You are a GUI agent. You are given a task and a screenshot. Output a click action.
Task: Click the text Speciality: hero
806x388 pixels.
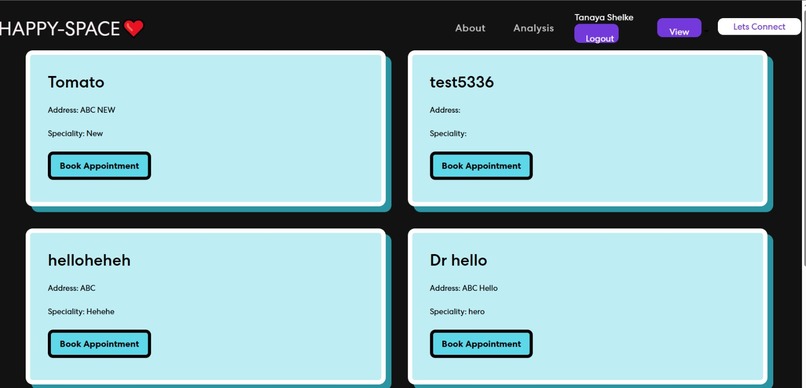(457, 311)
